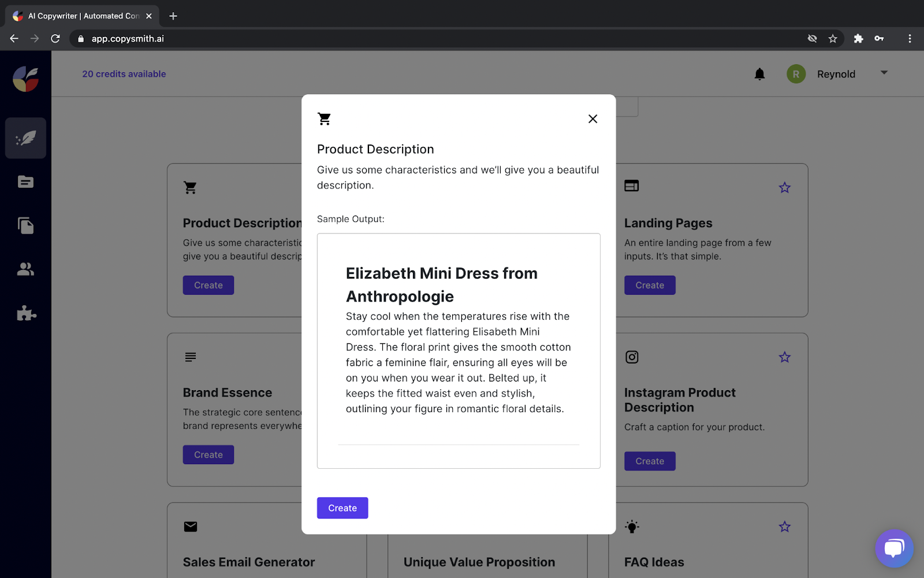
Task: Click the Instagram Product Description card title
Action: pyautogui.click(x=680, y=400)
